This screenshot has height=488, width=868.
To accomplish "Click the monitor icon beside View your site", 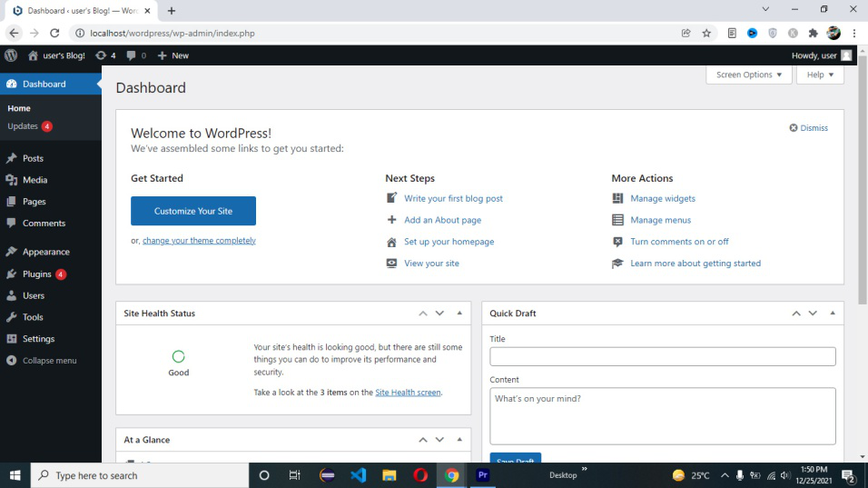I will click(x=391, y=264).
